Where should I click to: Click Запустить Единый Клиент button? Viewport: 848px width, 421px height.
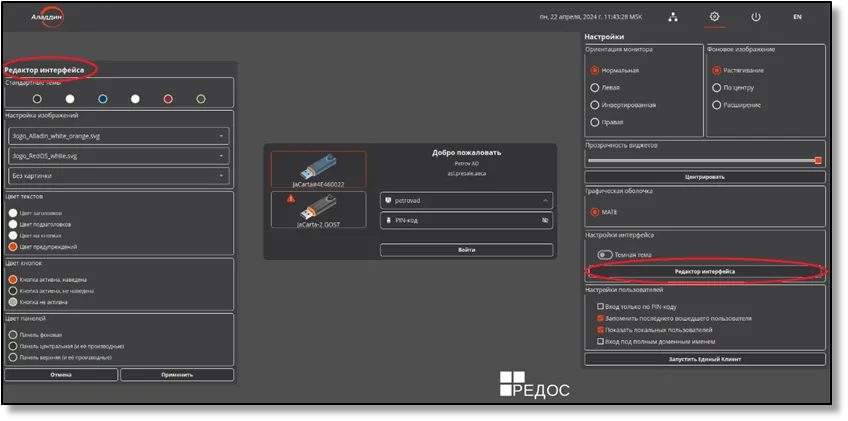pyautogui.click(x=705, y=359)
